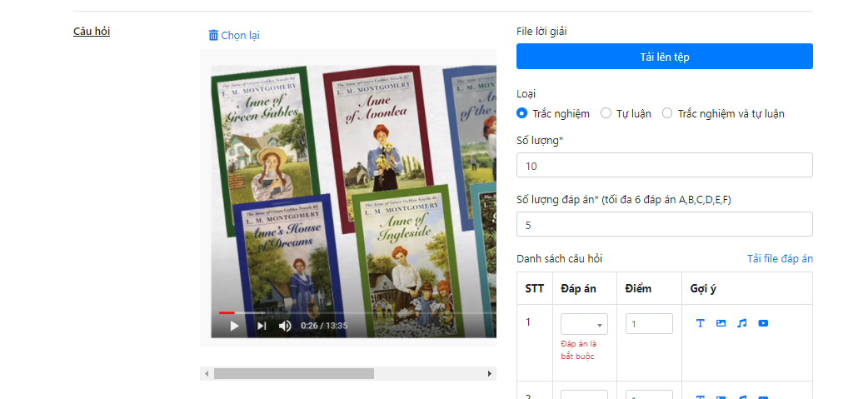Click the STT column header

pos(534,289)
